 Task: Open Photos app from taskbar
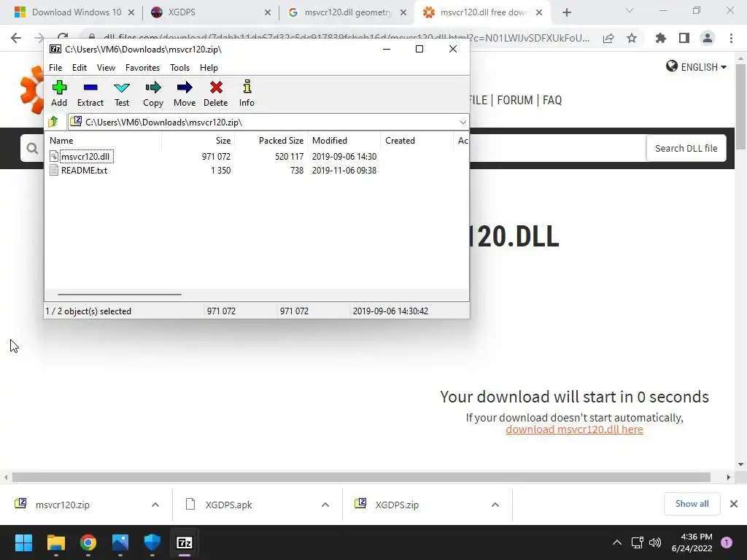coord(120,542)
